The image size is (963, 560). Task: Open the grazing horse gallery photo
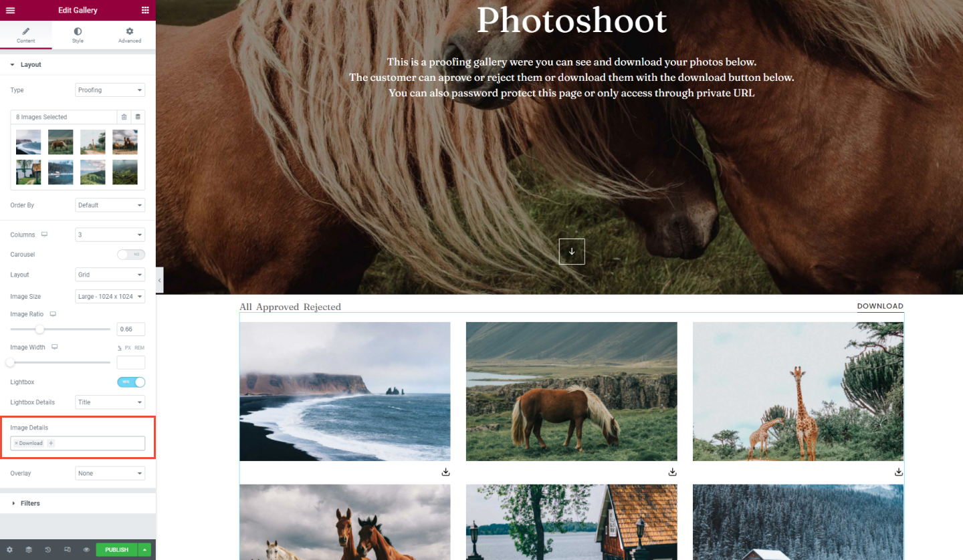(571, 392)
